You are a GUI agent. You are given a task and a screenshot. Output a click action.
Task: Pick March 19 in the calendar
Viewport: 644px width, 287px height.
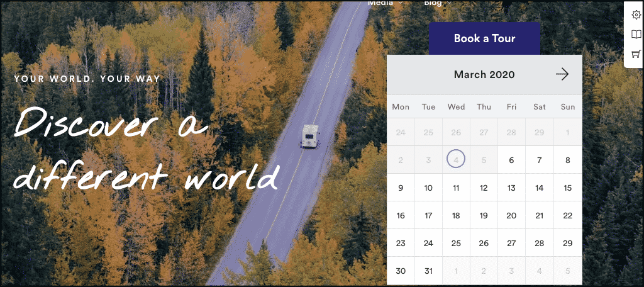pos(484,215)
